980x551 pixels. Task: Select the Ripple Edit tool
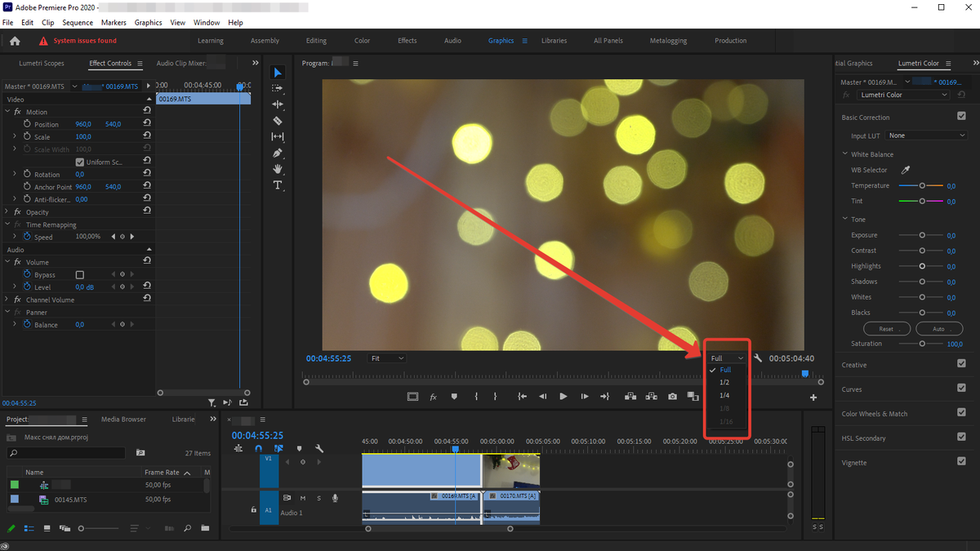click(278, 104)
